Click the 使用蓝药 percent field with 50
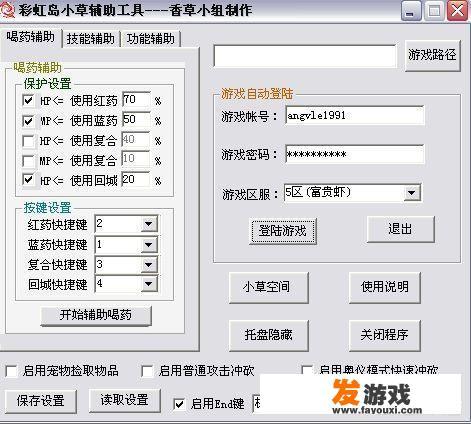471x424 pixels. pyautogui.click(x=136, y=120)
